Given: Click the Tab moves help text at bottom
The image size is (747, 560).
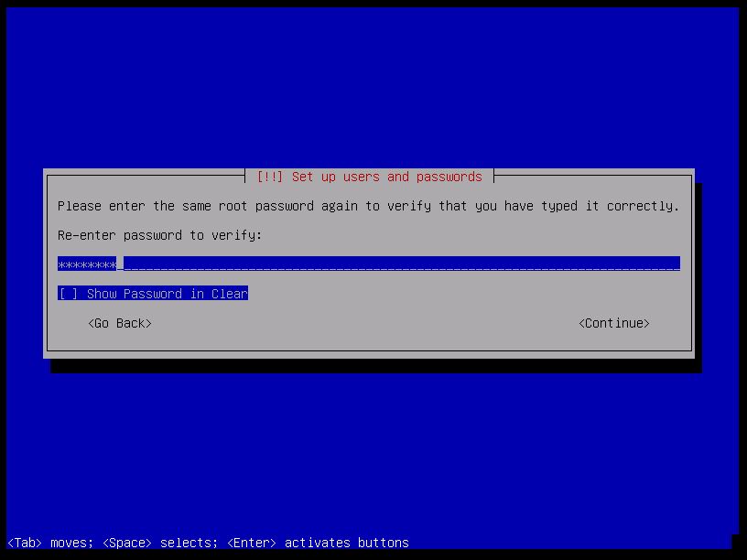Looking at the screenshot, I should coord(208,543).
